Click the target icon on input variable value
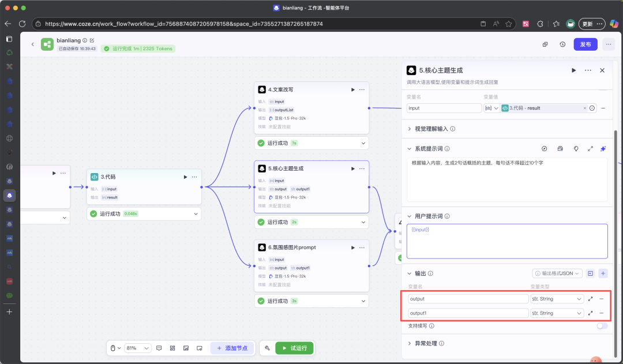This screenshot has width=623, height=364. click(592, 108)
